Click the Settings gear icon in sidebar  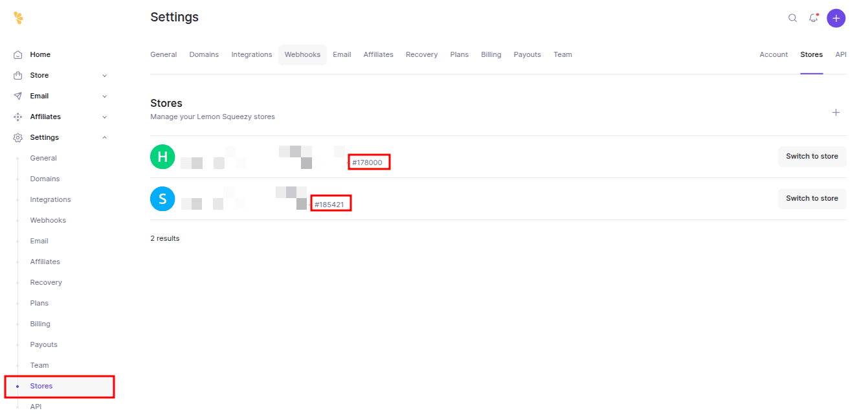[18, 138]
